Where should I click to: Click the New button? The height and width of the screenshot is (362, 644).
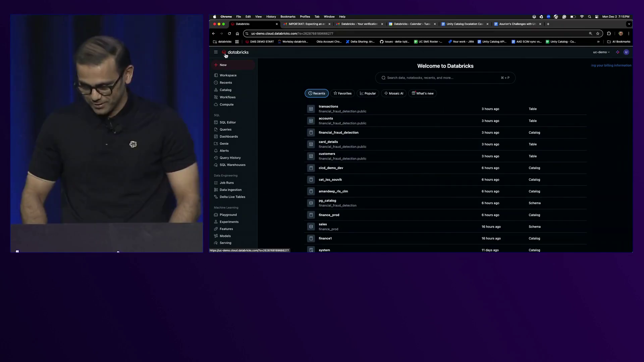point(233,65)
